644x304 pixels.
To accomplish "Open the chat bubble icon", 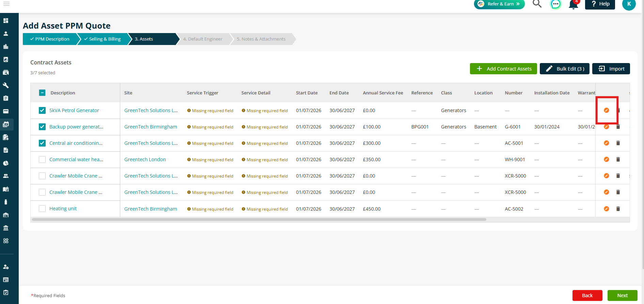I will click(x=556, y=4).
